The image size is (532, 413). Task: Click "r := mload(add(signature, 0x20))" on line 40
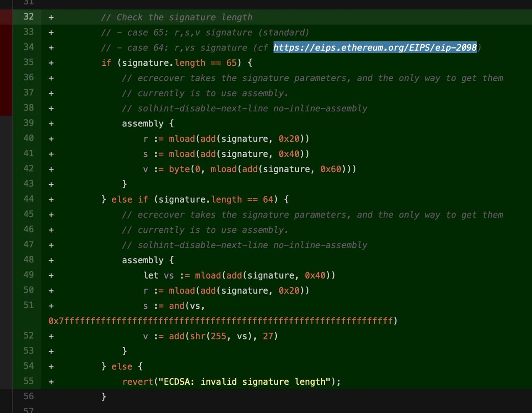coord(226,138)
